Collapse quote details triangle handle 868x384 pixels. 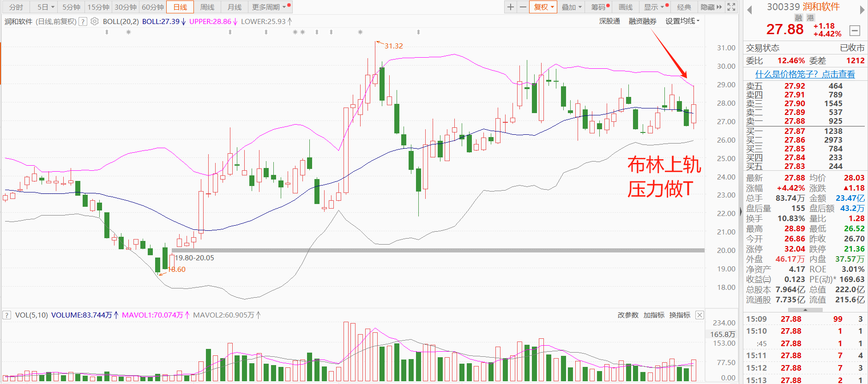pos(805,309)
